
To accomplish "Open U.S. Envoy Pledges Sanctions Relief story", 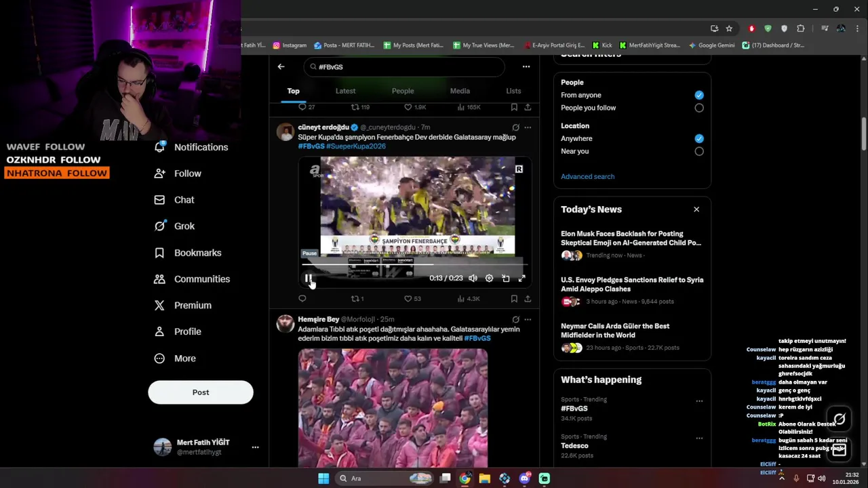I will pyautogui.click(x=632, y=291).
